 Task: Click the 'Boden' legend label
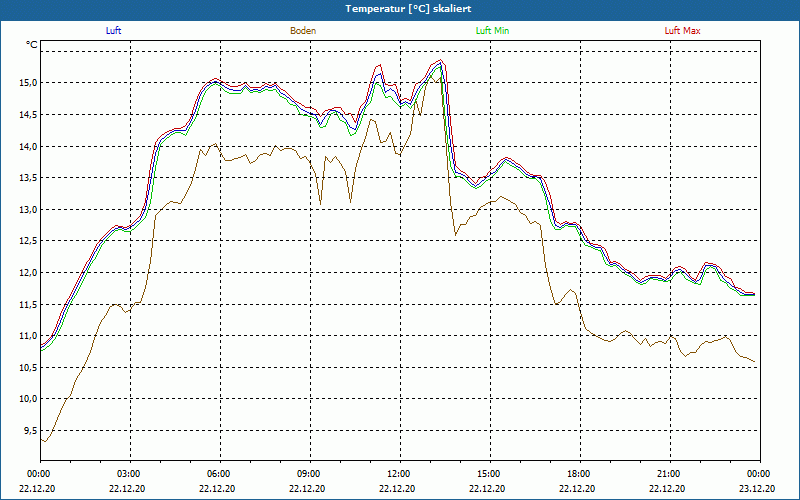pyautogui.click(x=303, y=31)
